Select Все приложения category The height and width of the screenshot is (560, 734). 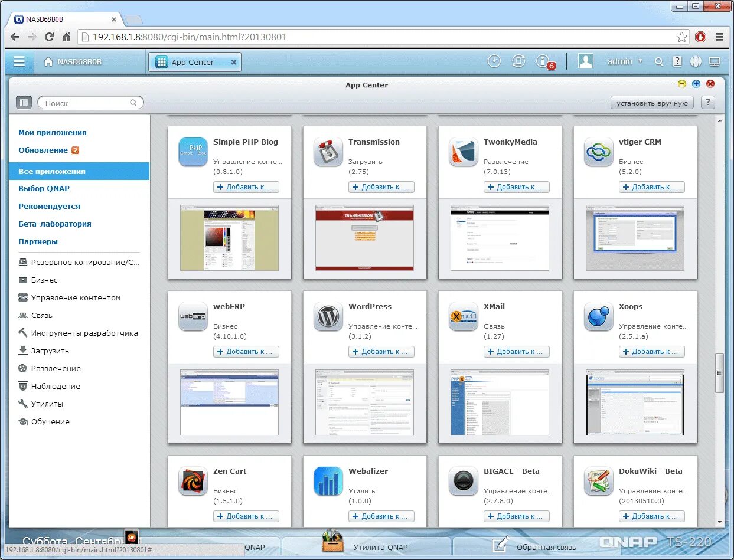pos(79,171)
